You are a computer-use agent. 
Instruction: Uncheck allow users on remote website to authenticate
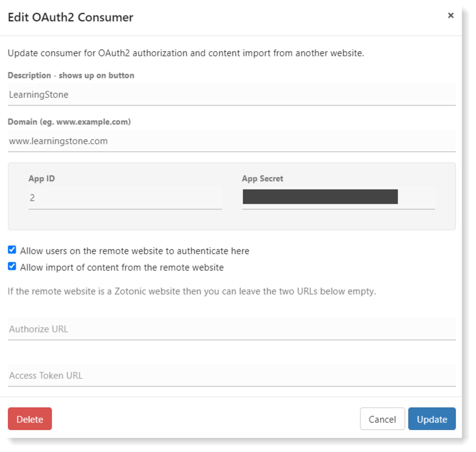click(x=12, y=250)
